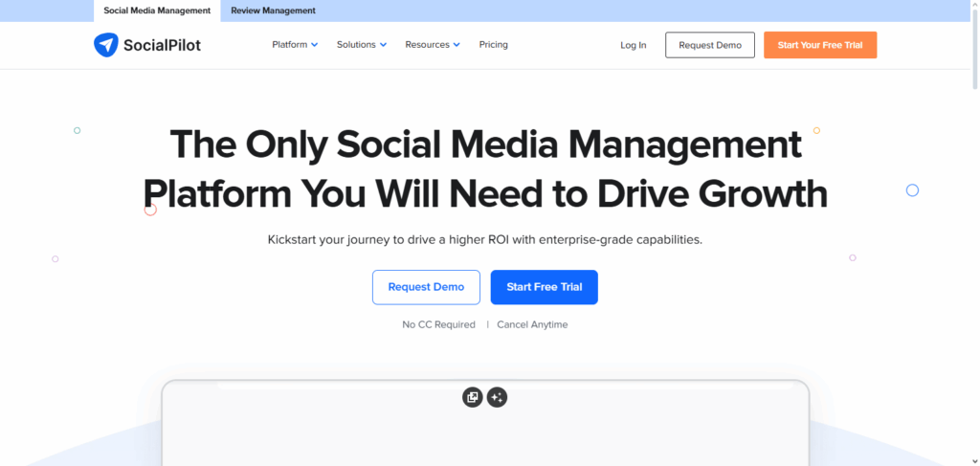Click the blue Start Free Trial button
Image resolution: width=980 pixels, height=466 pixels.
[x=545, y=287]
